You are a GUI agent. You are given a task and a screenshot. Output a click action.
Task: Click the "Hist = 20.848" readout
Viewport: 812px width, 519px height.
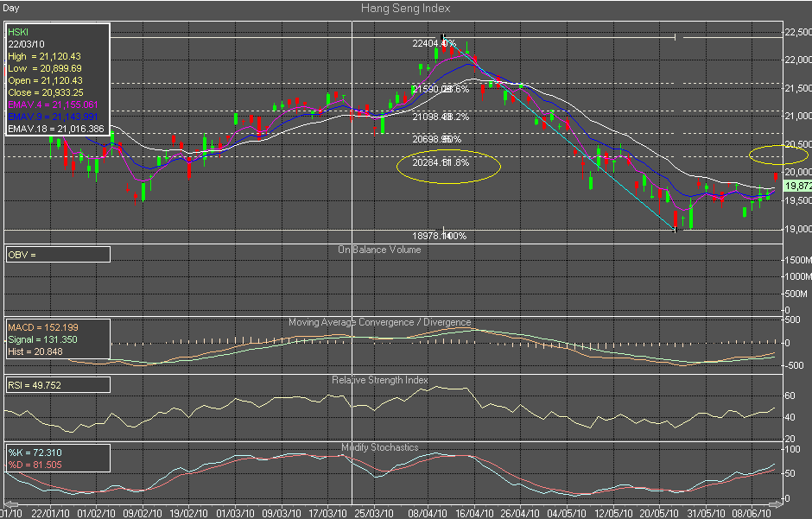click(35, 351)
